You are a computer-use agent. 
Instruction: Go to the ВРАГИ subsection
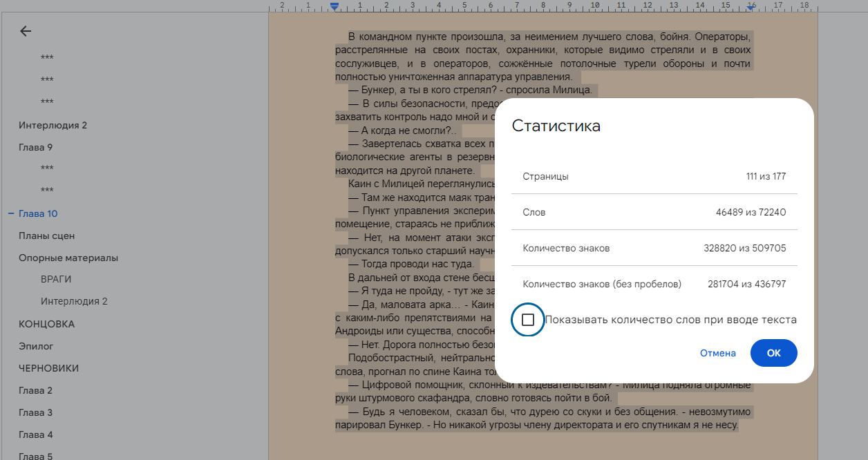point(56,280)
